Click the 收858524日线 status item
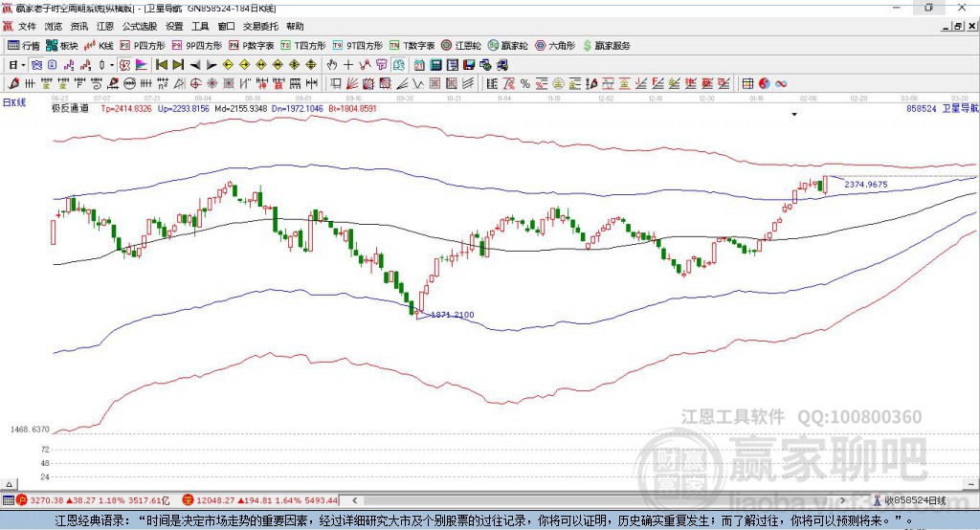Image resolution: width=980 pixels, height=530 pixels. point(910,500)
